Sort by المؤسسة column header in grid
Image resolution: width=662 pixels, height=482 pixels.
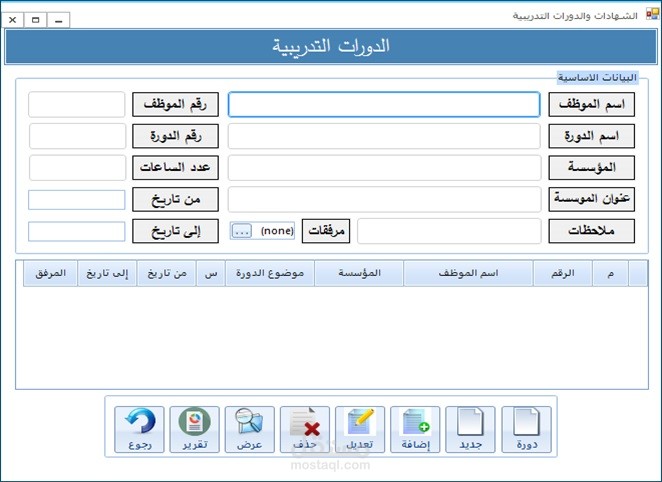click(x=359, y=273)
